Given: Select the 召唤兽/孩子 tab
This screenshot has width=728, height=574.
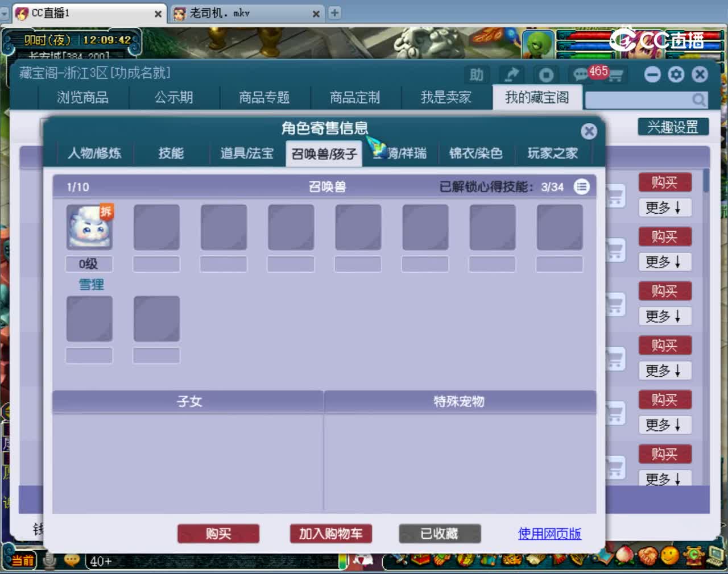Looking at the screenshot, I should (x=324, y=153).
